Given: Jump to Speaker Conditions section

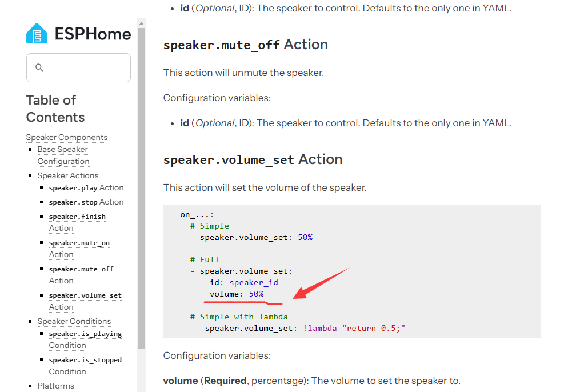Looking at the screenshot, I should [x=74, y=321].
